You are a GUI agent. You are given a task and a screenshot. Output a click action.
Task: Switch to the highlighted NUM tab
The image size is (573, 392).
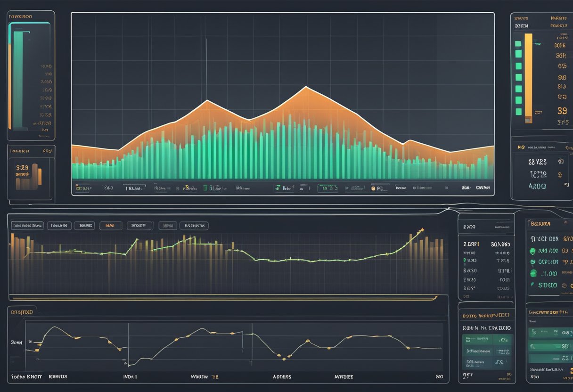coord(111,226)
